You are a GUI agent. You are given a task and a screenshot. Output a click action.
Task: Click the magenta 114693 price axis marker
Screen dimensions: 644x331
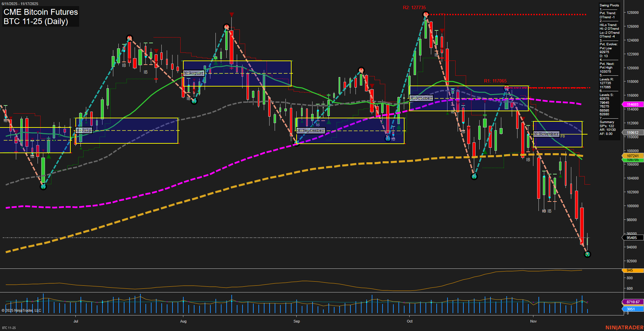(x=632, y=104)
